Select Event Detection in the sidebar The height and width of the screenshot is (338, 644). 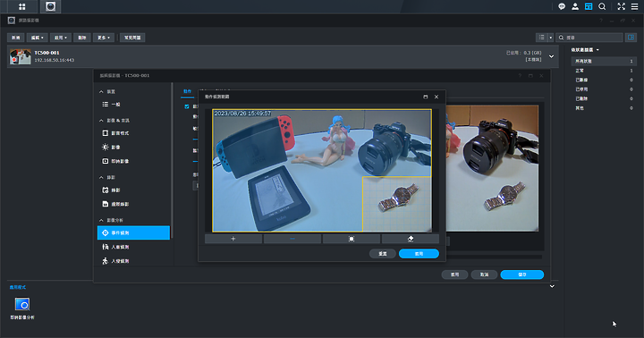click(x=133, y=232)
